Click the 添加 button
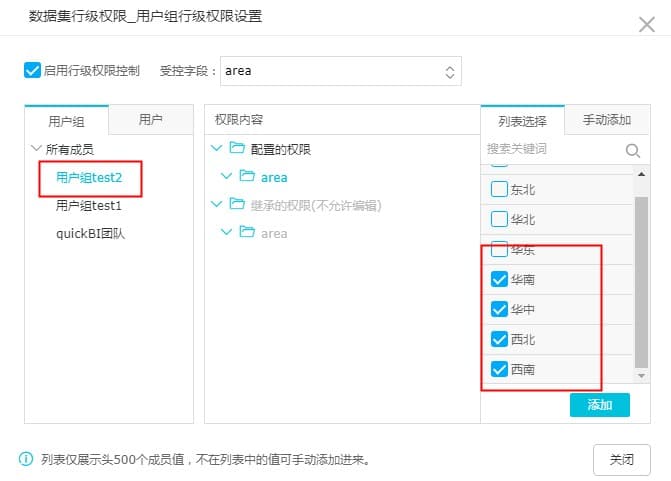The image size is (671, 481). (599, 405)
